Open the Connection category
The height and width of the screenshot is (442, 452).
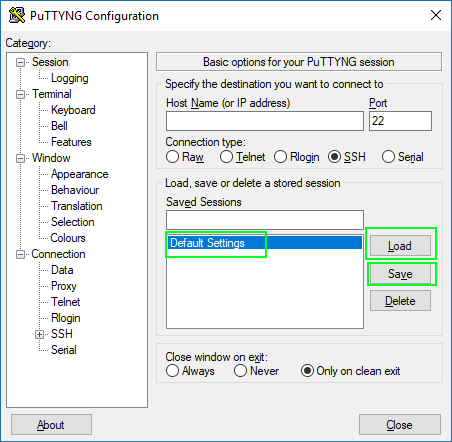[x=58, y=254]
